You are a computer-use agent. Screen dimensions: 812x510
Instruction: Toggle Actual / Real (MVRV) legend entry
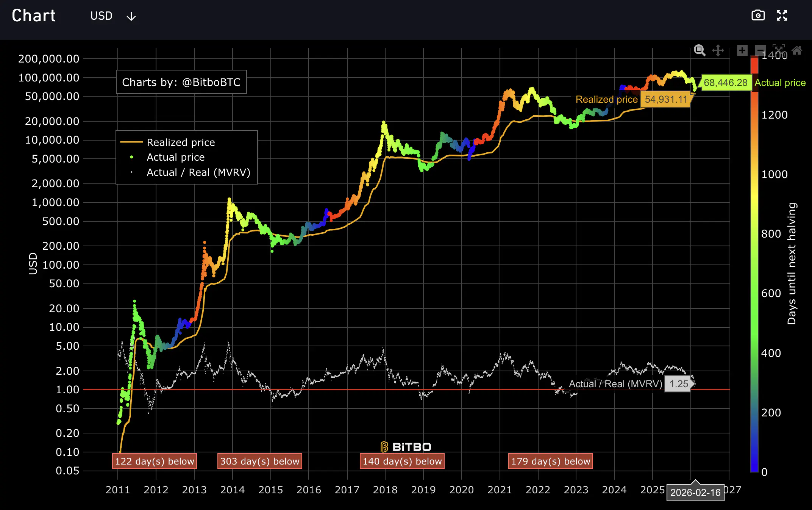pyautogui.click(x=198, y=172)
